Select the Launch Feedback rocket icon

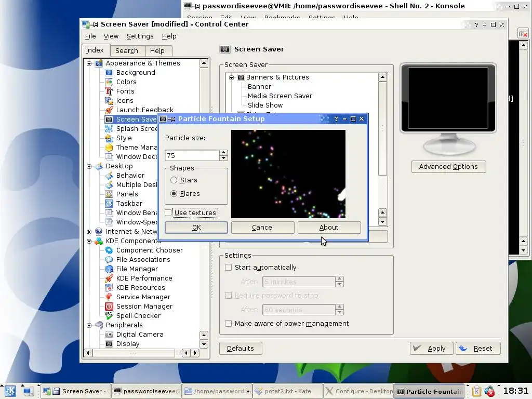109,110
